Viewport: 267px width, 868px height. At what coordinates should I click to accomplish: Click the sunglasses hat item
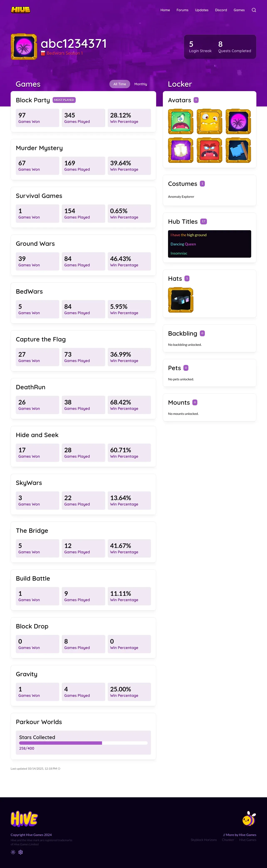(x=181, y=300)
